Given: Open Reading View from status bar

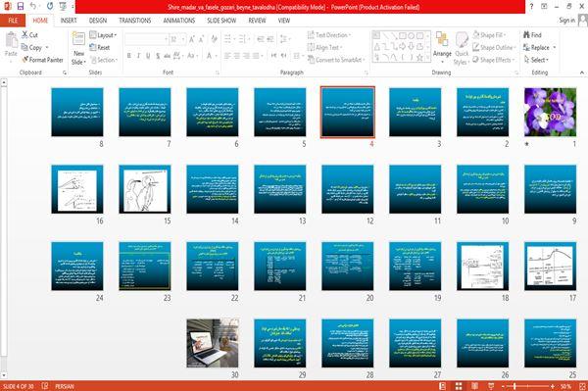Looking at the screenshot, I should [474, 386].
